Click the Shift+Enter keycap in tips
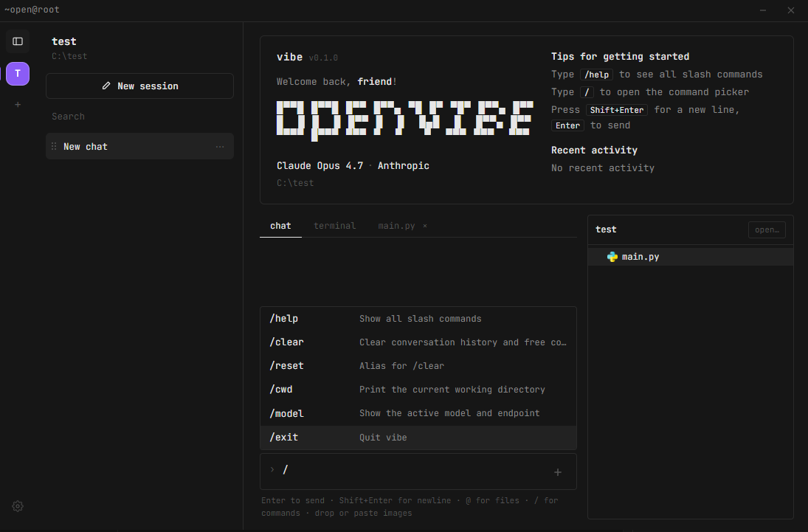The image size is (808, 532). 616,110
